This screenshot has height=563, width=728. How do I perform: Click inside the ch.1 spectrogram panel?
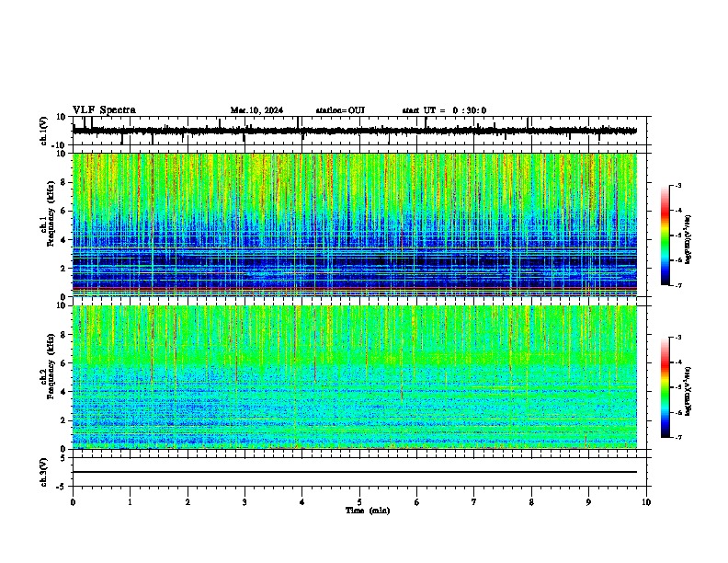click(355, 224)
